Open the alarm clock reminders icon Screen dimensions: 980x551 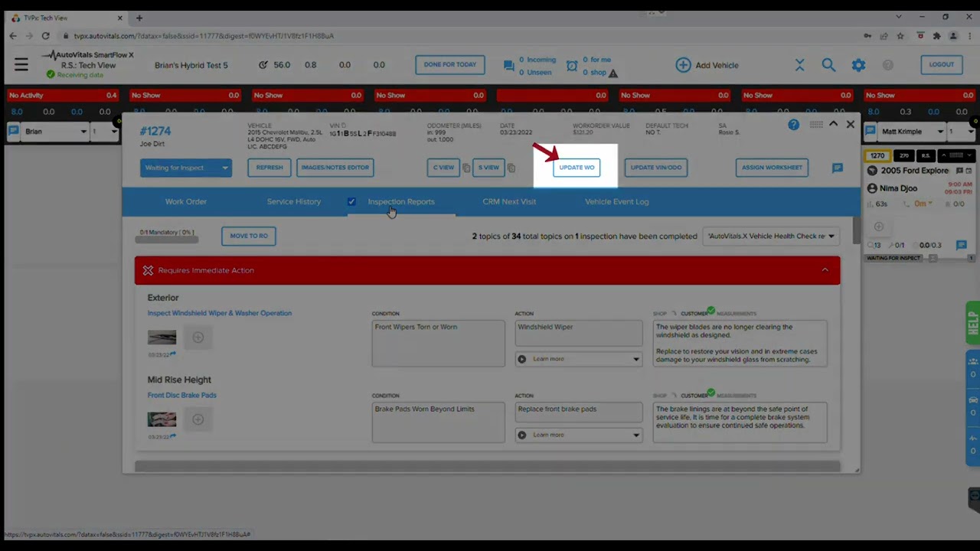pos(572,66)
